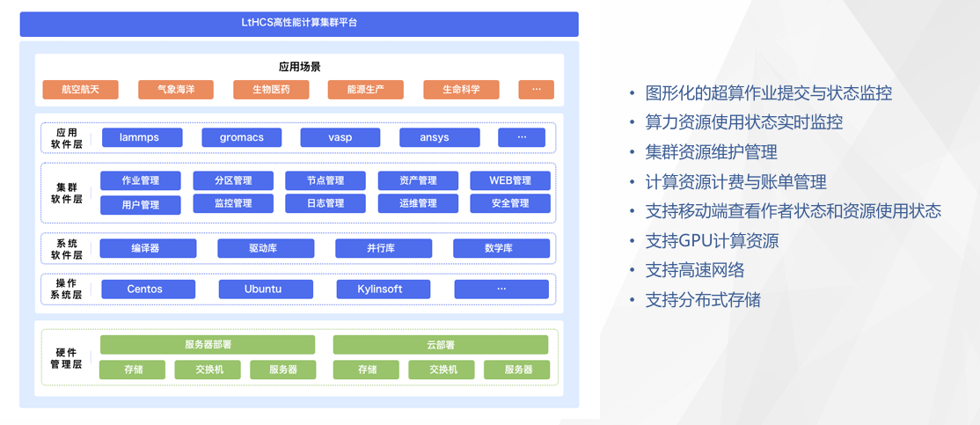The width and height of the screenshot is (980, 425).
Task: Click 交换机 under 服务器部署
Action: point(208,370)
